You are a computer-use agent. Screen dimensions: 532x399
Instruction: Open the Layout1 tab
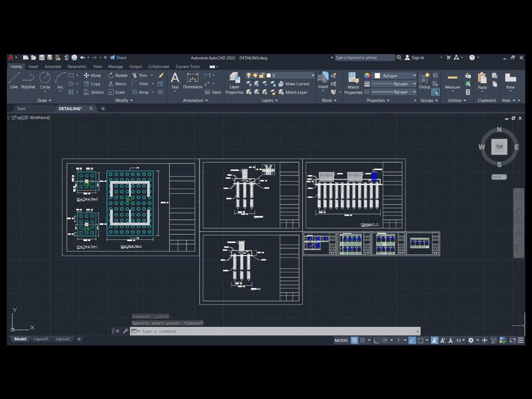click(41, 339)
